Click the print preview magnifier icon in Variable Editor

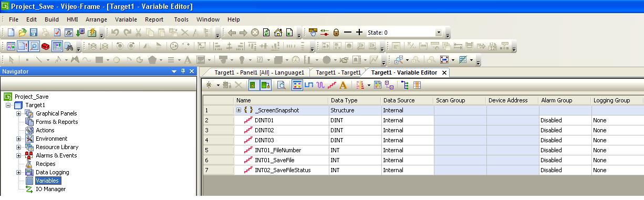[281, 85]
